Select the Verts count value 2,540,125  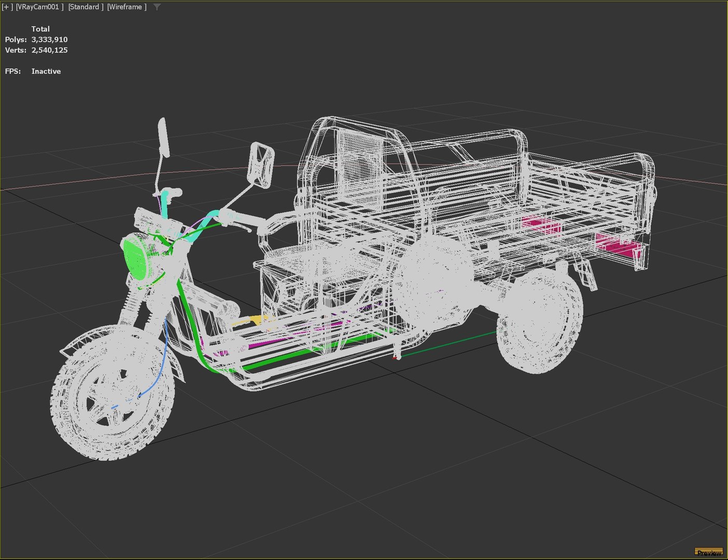tap(49, 50)
